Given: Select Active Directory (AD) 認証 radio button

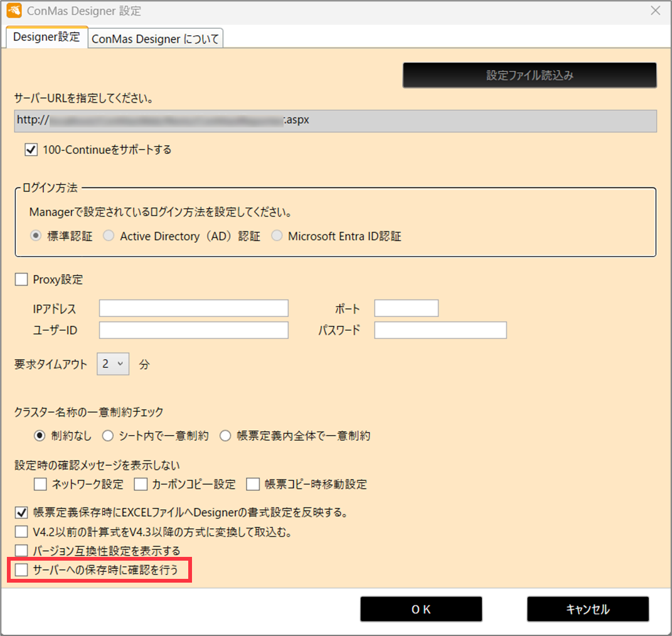Looking at the screenshot, I should pos(109,237).
